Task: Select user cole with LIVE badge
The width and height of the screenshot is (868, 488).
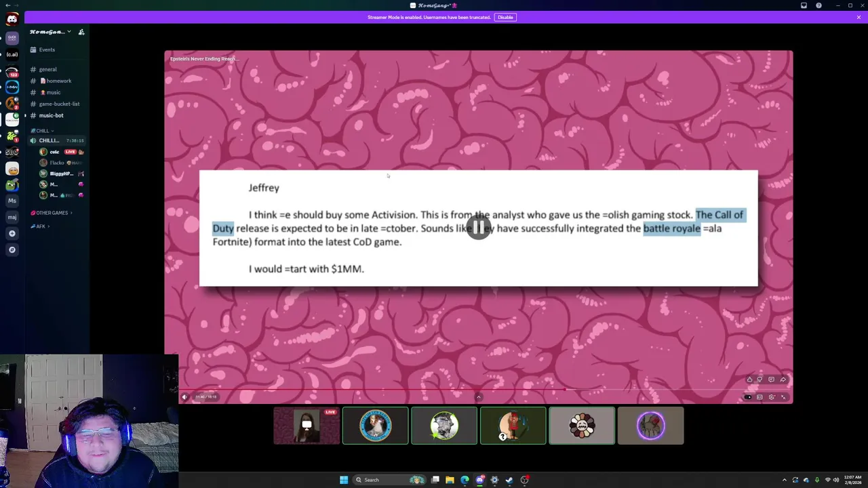Action: 61,152
